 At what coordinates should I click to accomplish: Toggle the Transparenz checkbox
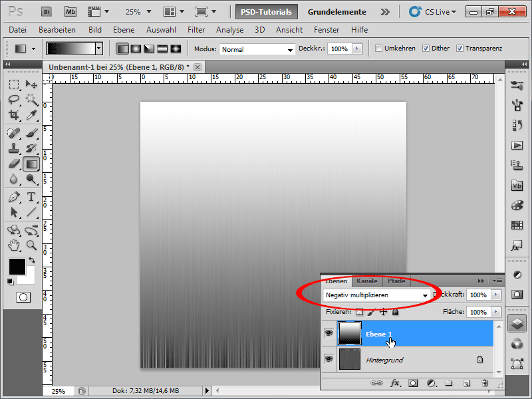click(460, 48)
